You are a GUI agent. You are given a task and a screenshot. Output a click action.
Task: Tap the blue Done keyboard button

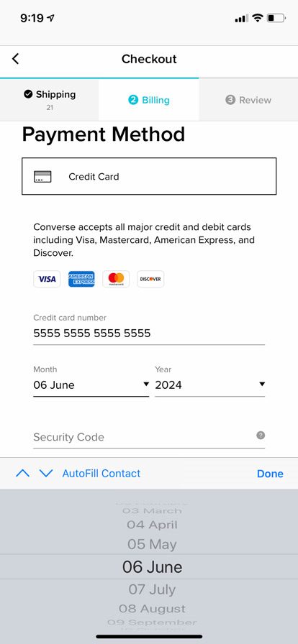[x=270, y=474]
